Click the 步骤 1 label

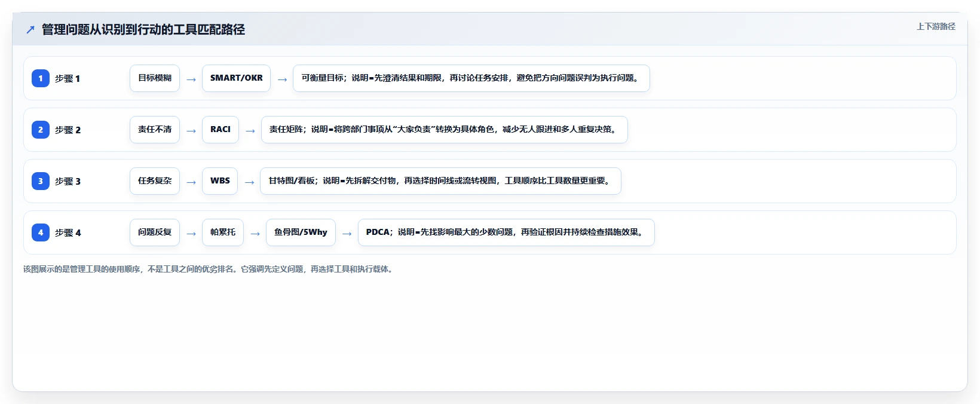(68, 78)
